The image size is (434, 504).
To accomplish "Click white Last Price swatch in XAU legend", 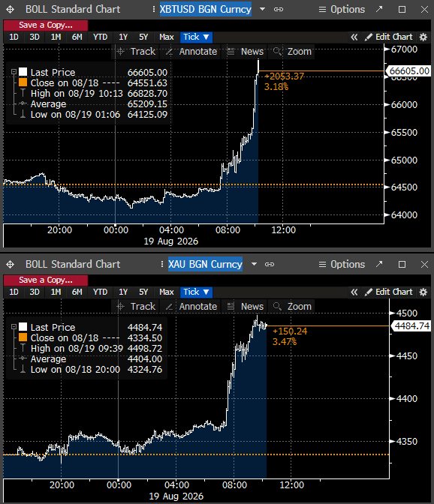I will (23, 326).
